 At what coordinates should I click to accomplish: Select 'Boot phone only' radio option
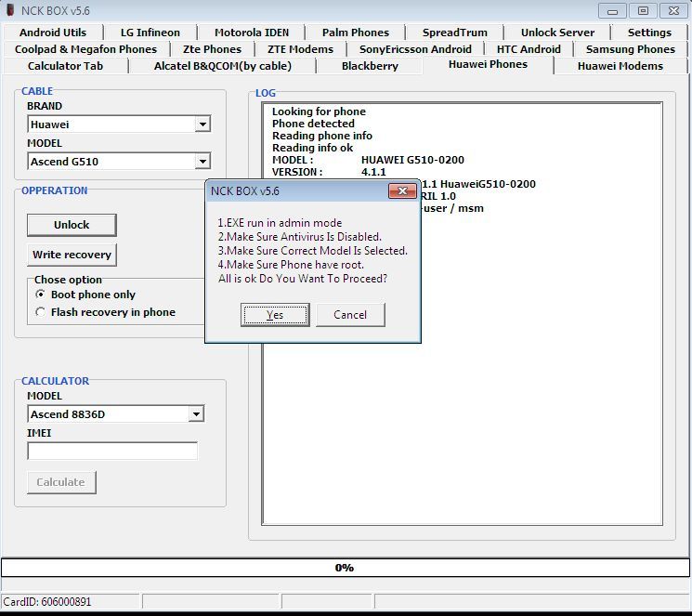point(41,295)
